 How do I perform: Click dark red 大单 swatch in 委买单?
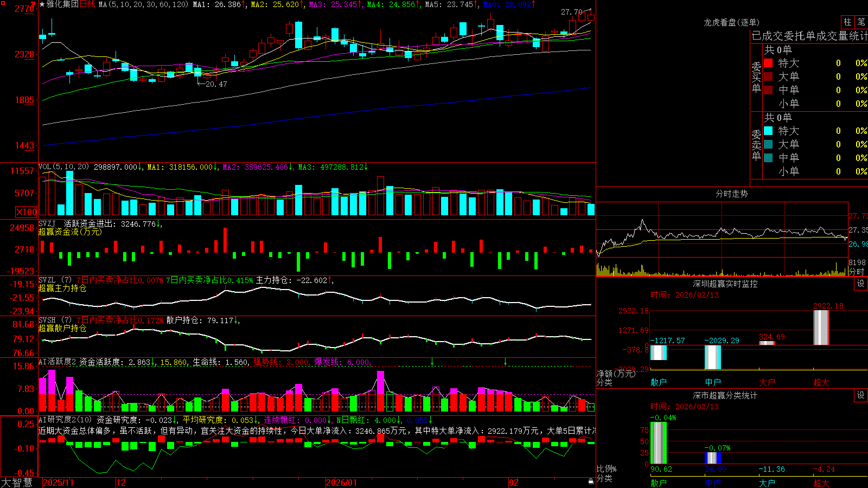[x=768, y=76]
